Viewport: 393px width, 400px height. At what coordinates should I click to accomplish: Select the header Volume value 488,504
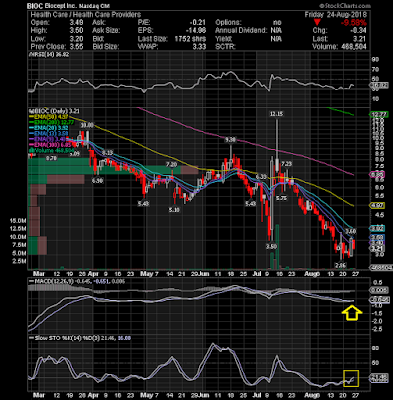click(x=354, y=47)
